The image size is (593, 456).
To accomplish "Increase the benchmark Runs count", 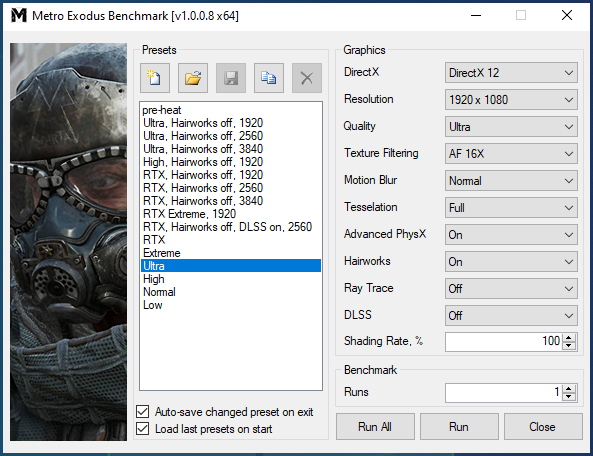I will click(569, 388).
